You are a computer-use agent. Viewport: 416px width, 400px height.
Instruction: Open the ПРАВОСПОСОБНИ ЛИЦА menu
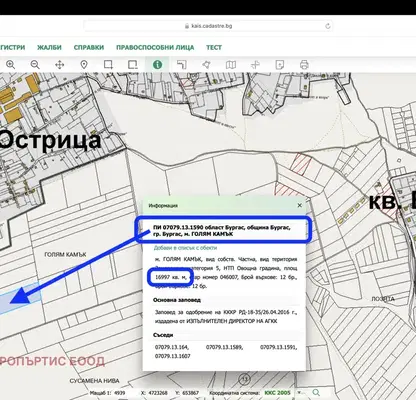155,47
